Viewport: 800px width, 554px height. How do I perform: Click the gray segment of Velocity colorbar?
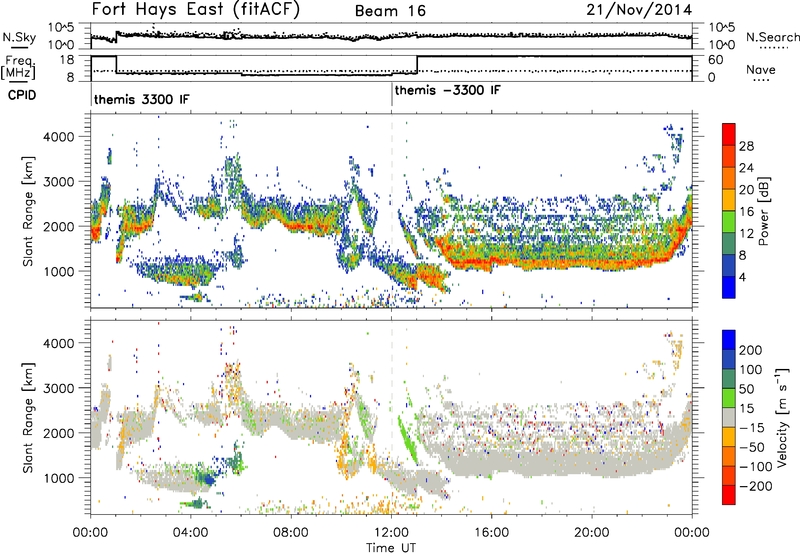tap(729, 418)
